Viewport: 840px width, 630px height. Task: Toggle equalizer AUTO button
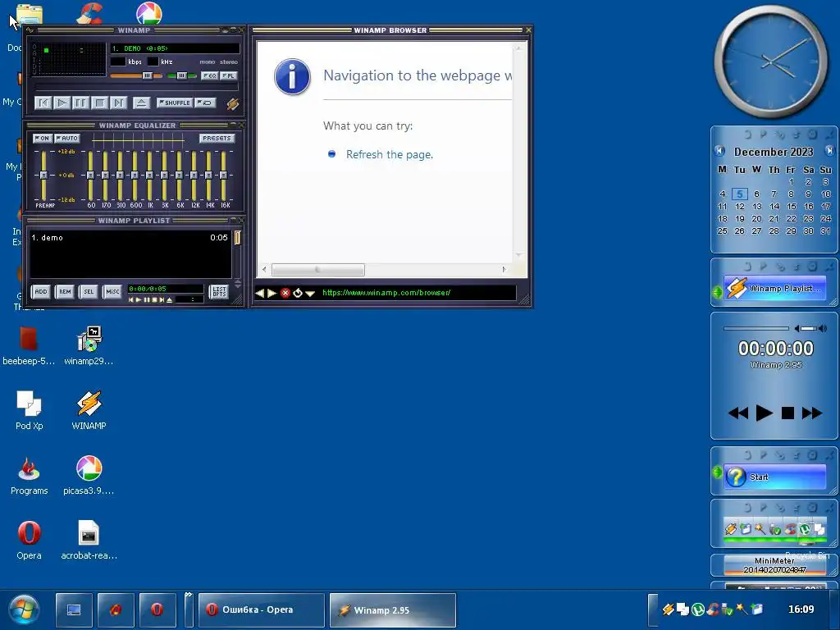(x=67, y=138)
